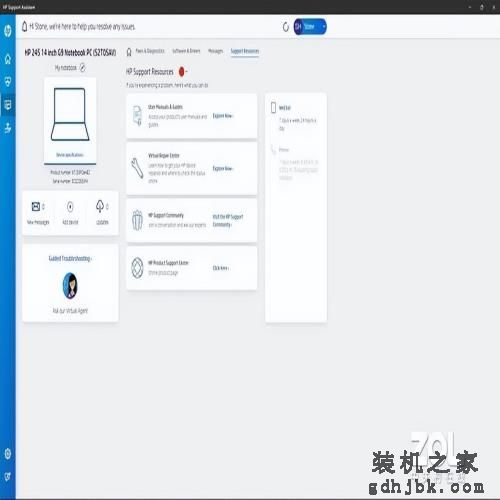Image resolution: width=500 pixels, height=500 pixels.
Task: Click the notification bell icon
Action: tap(24, 27)
